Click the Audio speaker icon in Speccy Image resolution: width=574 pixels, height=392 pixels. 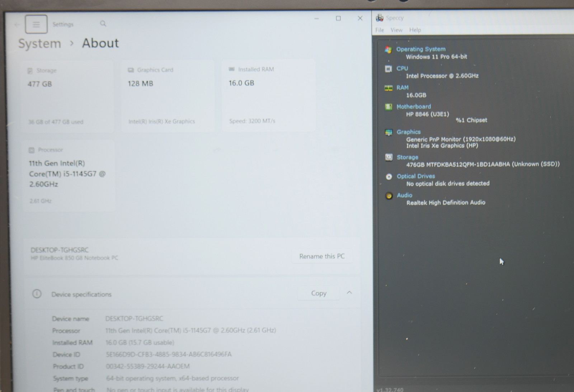389,196
